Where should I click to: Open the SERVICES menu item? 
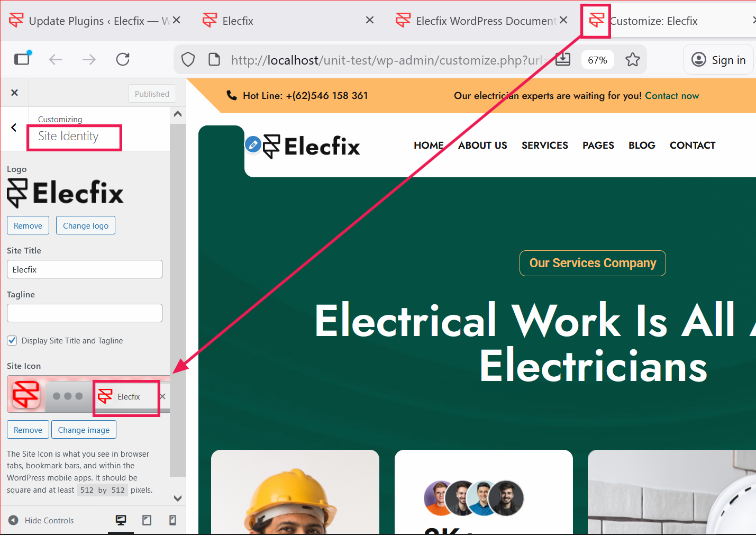click(545, 145)
